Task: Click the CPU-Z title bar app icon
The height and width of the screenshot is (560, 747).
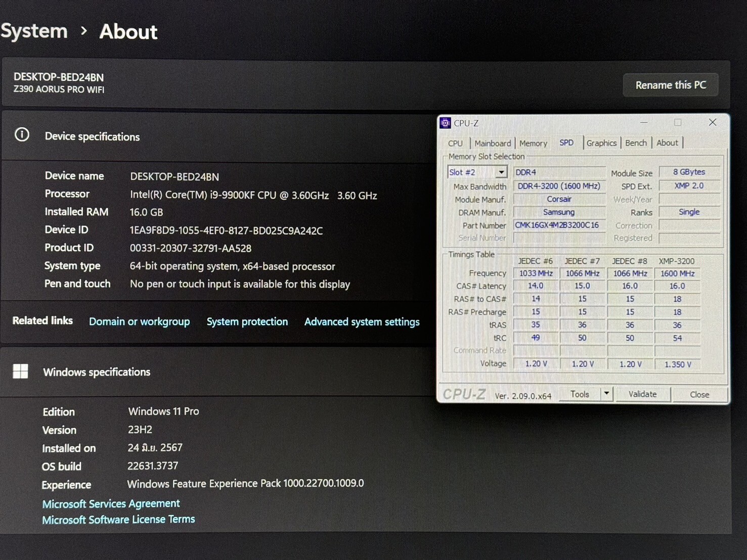Action: pos(445,123)
